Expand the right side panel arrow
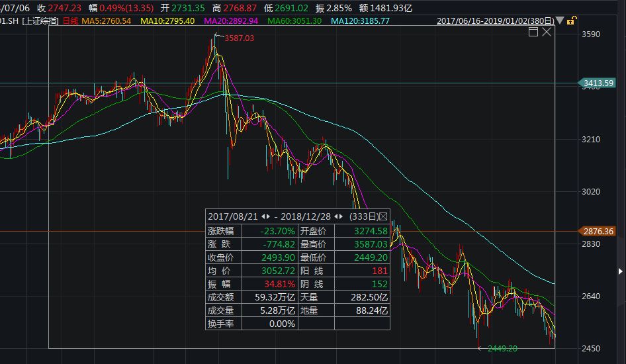The image size is (626, 364). 621,271
